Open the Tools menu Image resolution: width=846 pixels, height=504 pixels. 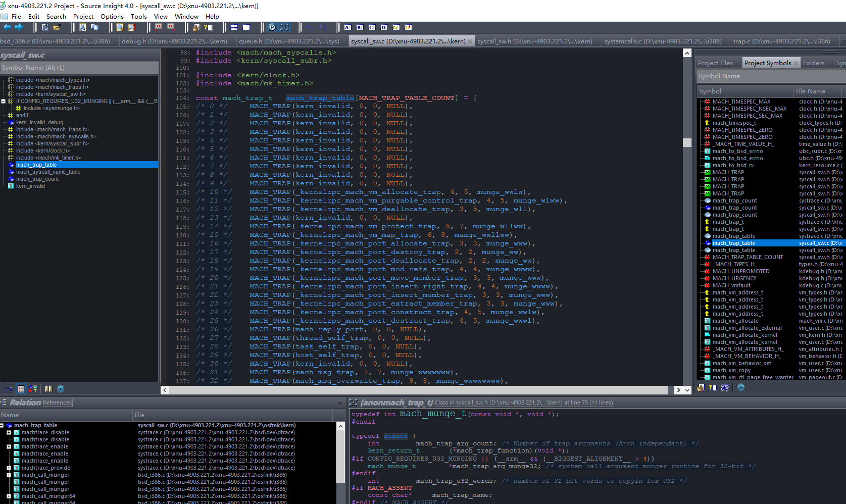139,16
